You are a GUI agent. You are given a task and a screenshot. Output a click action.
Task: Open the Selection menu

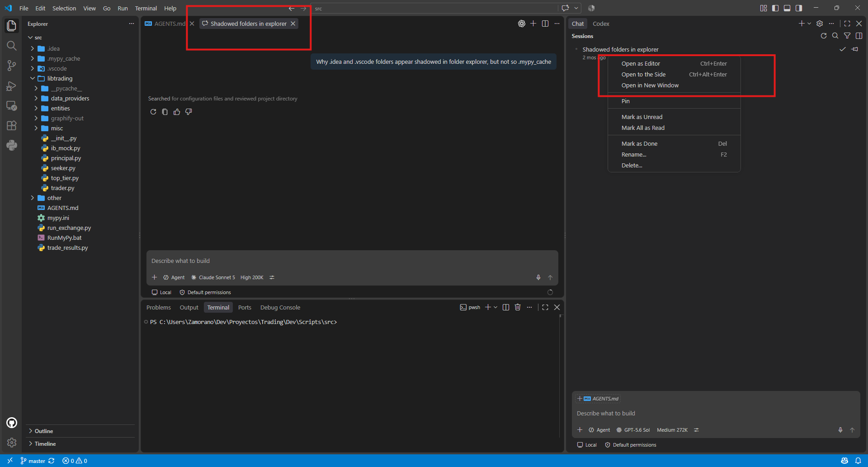tap(64, 8)
